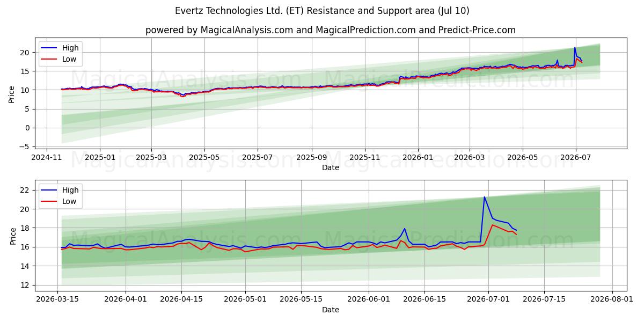The image size is (644, 322).
Task: Pick the '2025-09' date tick label
Action: (x=311, y=157)
